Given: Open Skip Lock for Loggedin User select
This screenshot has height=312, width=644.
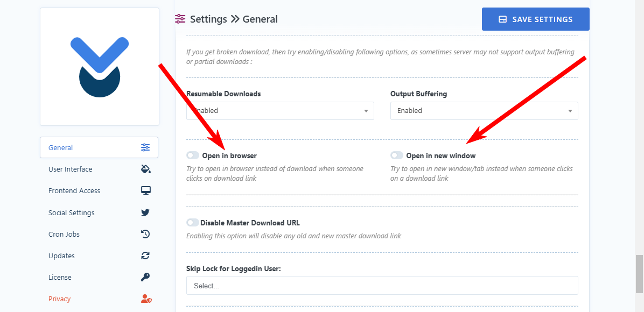Looking at the screenshot, I should tap(382, 285).
